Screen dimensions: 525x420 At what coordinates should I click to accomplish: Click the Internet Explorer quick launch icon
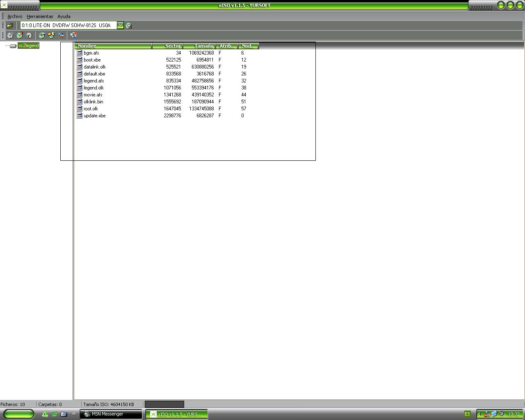(55, 414)
